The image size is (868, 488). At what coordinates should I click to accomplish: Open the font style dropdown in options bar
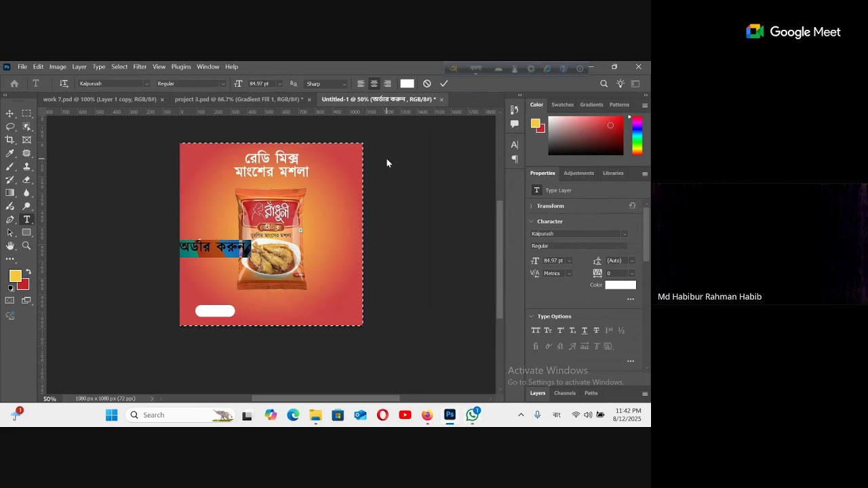(x=222, y=84)
